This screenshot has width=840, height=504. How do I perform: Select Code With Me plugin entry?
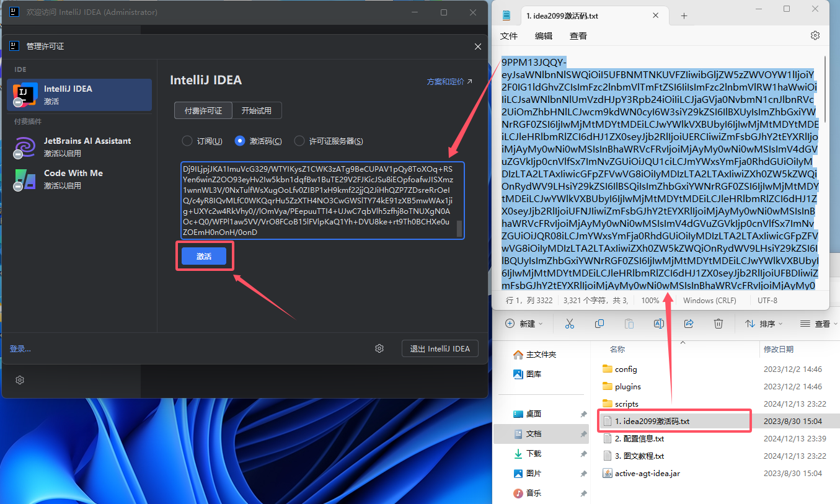click(x=79, y=179)
